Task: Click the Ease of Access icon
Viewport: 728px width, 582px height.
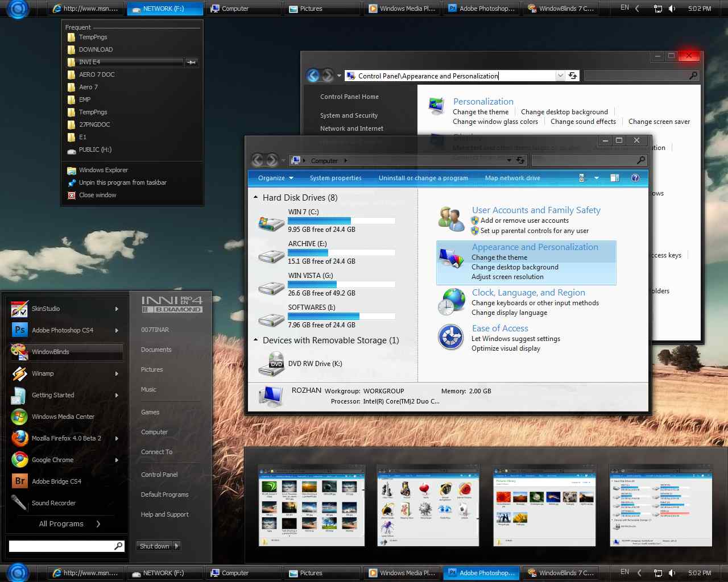Action: coord(452,337)
